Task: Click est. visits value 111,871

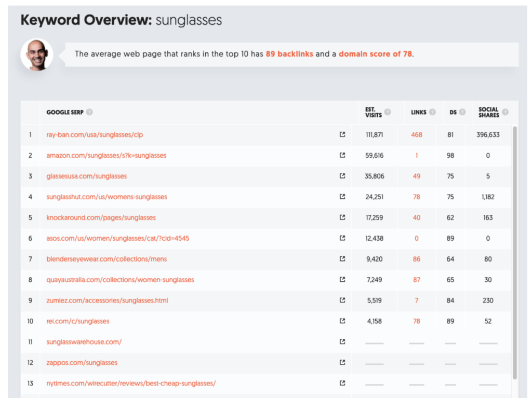Action: (x=374, y=134)
